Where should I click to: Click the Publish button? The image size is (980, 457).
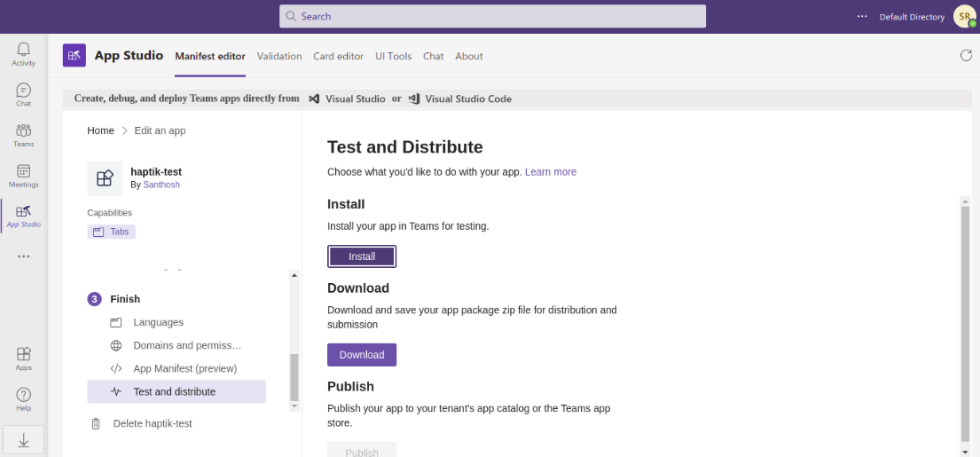[x=362, y=450]
